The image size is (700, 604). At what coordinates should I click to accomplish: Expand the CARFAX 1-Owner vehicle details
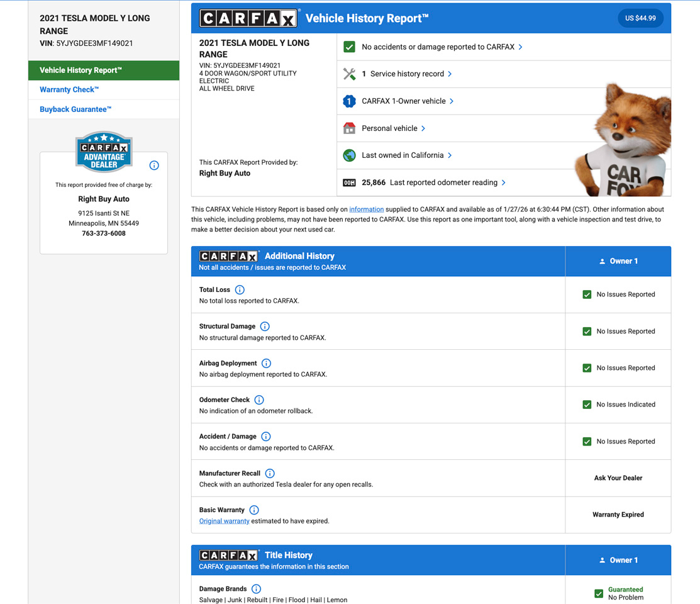click(x=452, y=101)
